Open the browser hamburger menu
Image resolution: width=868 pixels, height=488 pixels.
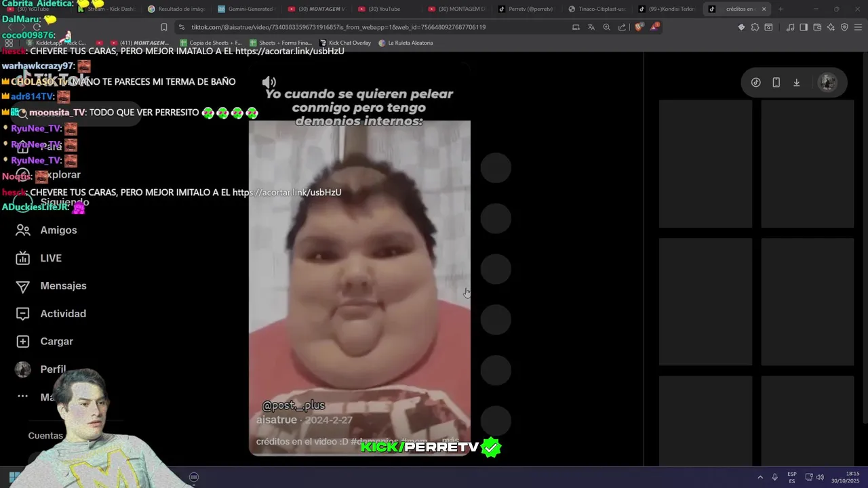coord(859,27)
